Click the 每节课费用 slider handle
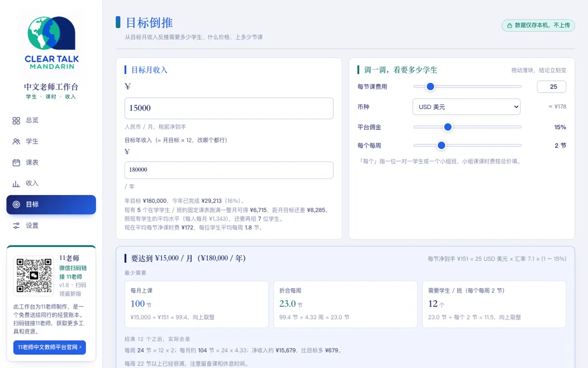Screen dimensions: 588x368 click(x=431, y=87)
